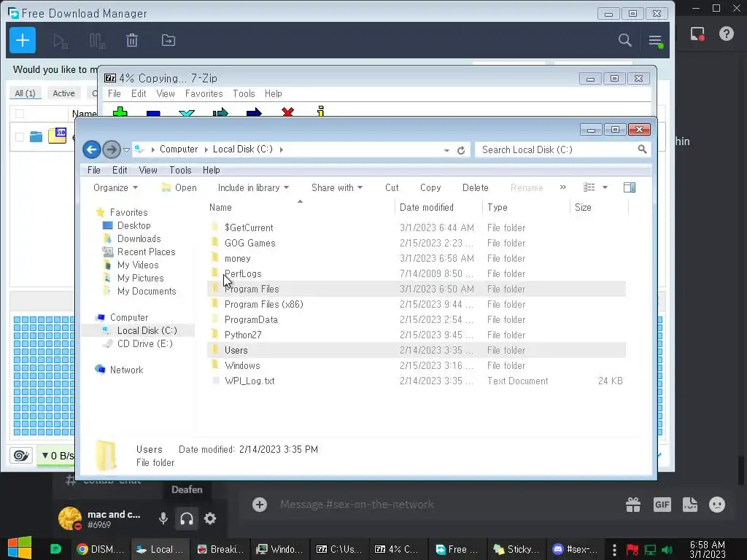Click the Discord help question mark icon
This screenshot has height=560, width=747.
(x=726, y=34)
